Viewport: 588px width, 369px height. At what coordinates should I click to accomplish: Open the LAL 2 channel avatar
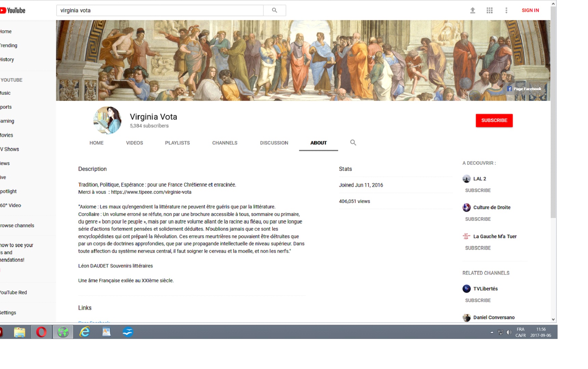[467, 179]
